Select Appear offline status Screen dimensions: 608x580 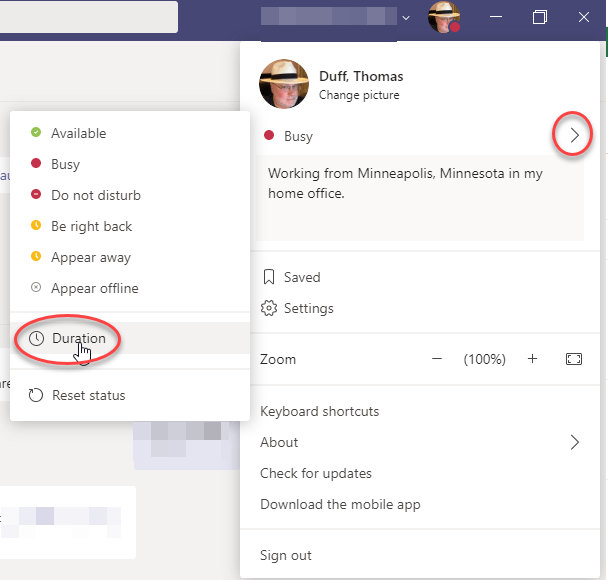point(94,288)
